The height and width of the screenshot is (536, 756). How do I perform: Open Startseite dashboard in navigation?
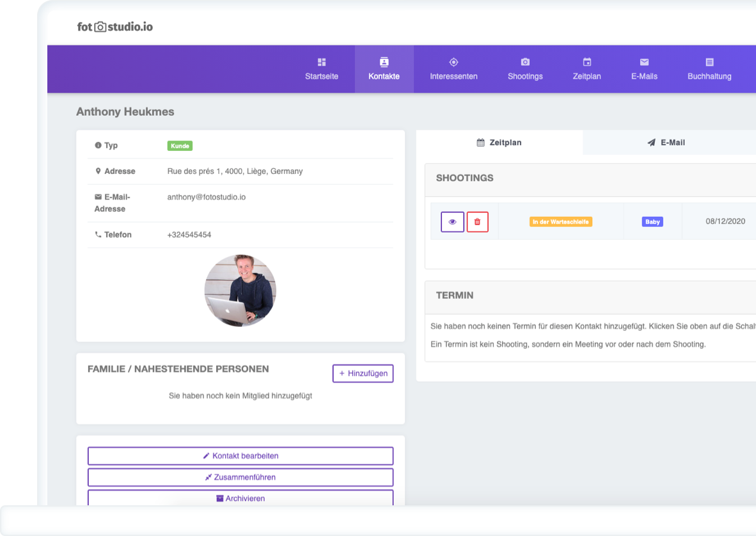click(321, 69)
